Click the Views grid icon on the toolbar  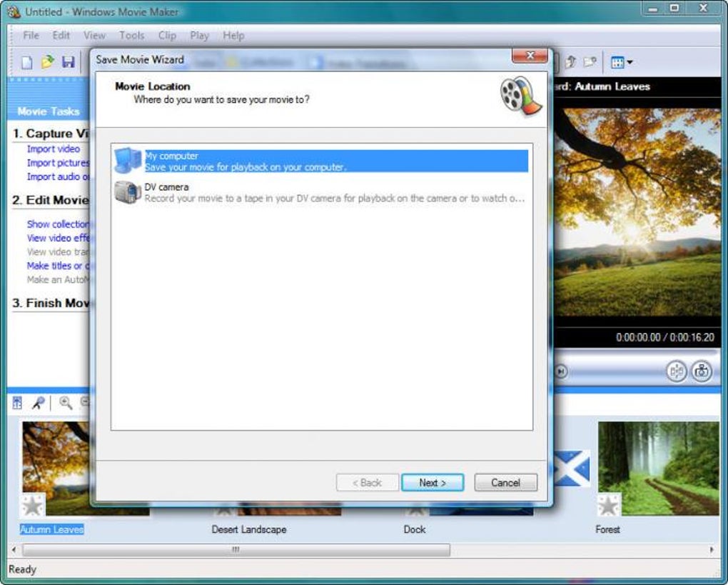click(x=618, y=63)
